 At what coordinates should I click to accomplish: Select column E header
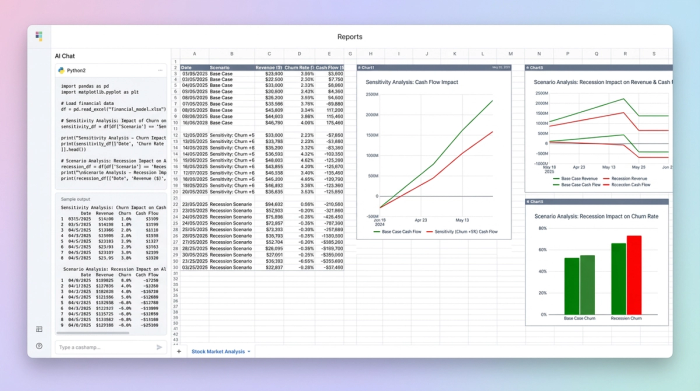(329, 54)
